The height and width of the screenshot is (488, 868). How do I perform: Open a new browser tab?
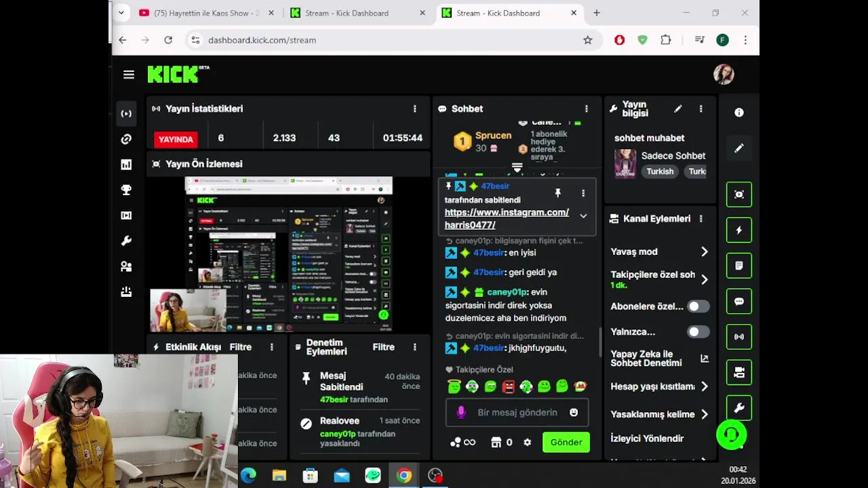pyautogui.click(x=597, y=13)
